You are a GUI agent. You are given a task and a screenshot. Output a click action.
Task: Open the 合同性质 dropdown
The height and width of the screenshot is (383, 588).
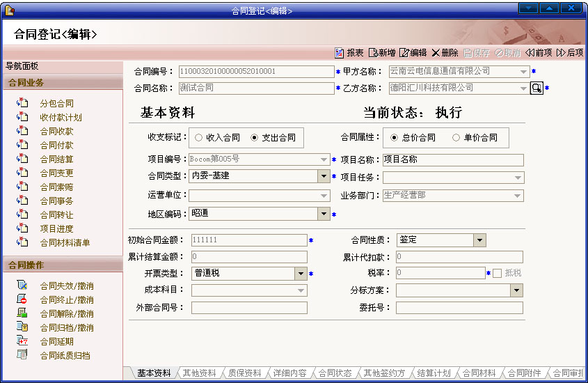point(479,240)
